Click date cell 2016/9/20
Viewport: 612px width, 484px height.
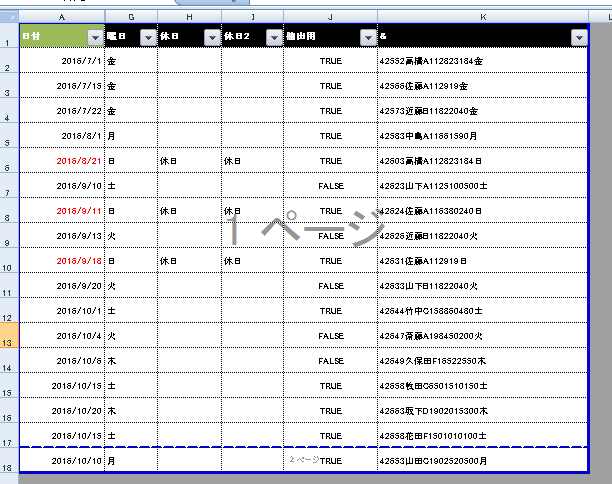[x=62, y=285]
